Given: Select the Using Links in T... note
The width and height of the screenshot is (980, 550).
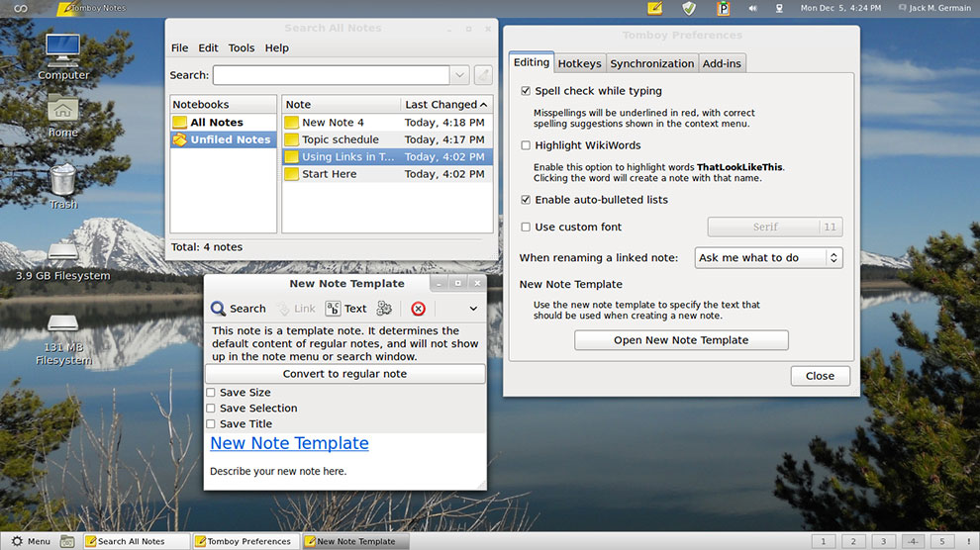Looking at the screenshot, I should (x=387, y=156).
